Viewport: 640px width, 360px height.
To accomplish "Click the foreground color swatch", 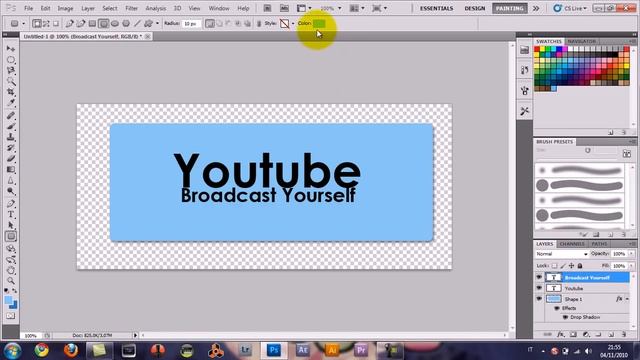I will (8, 300).
